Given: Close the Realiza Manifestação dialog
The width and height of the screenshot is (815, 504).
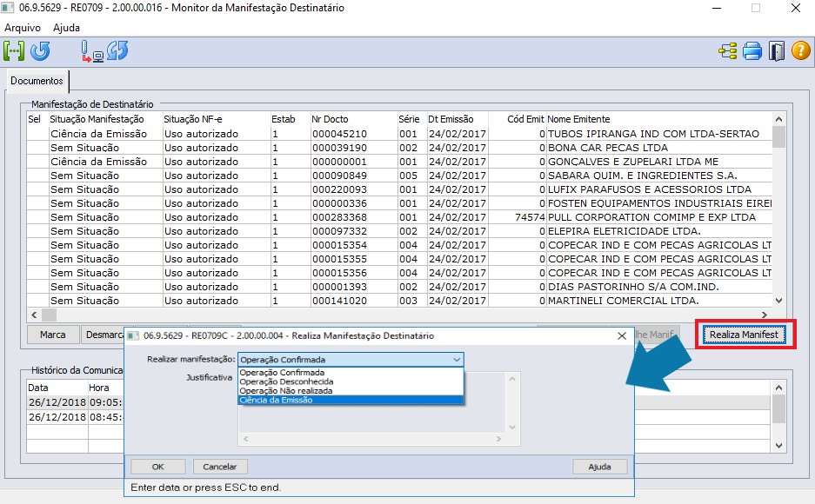Looking at the screenshot, I should pyautogui.click(x=622, y=335).
